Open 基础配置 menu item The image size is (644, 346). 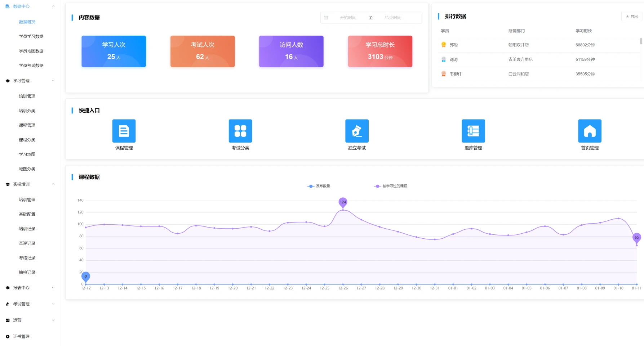click(x=27, y=214)
